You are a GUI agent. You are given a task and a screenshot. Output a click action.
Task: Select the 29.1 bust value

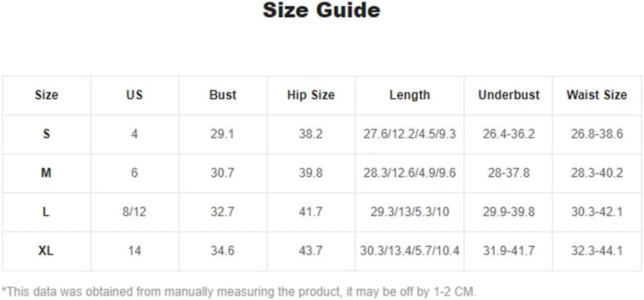point(223,134)
